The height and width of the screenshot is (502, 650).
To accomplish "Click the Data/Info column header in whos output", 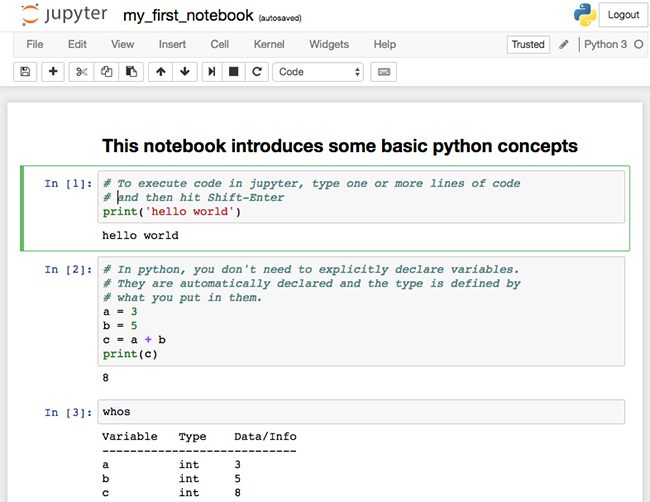I will point(265,437).
